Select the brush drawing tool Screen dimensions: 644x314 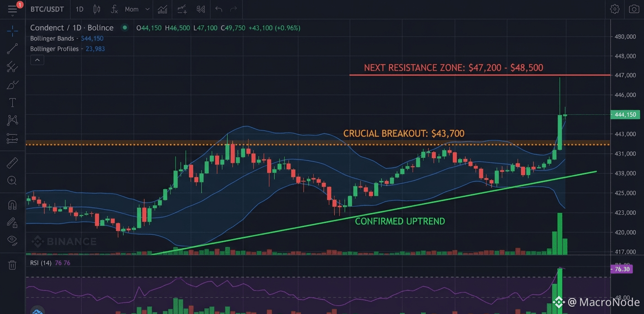tap(12, 85)
